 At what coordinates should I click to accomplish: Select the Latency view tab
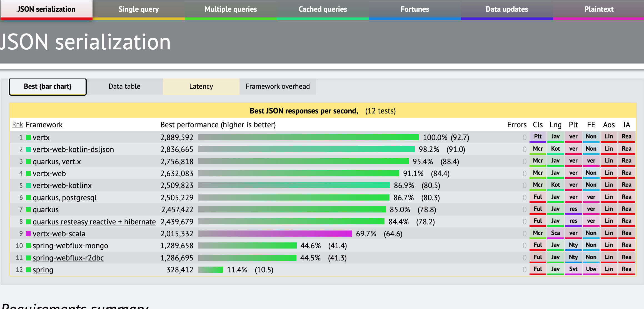(x=201, y=87)
